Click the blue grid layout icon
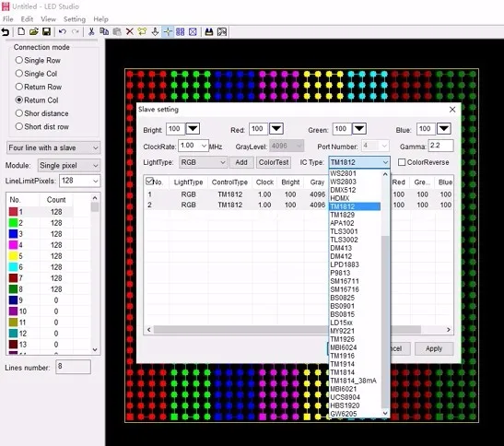Image resolution: width=504 pixels, height=446 pixels. point(181,31)
